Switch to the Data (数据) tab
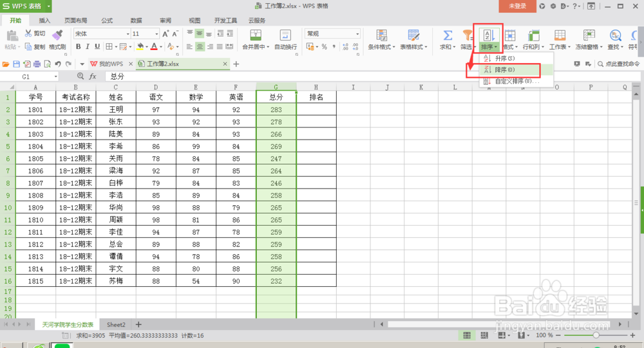This screenshot has height=348, width=644. coord(136,20)
